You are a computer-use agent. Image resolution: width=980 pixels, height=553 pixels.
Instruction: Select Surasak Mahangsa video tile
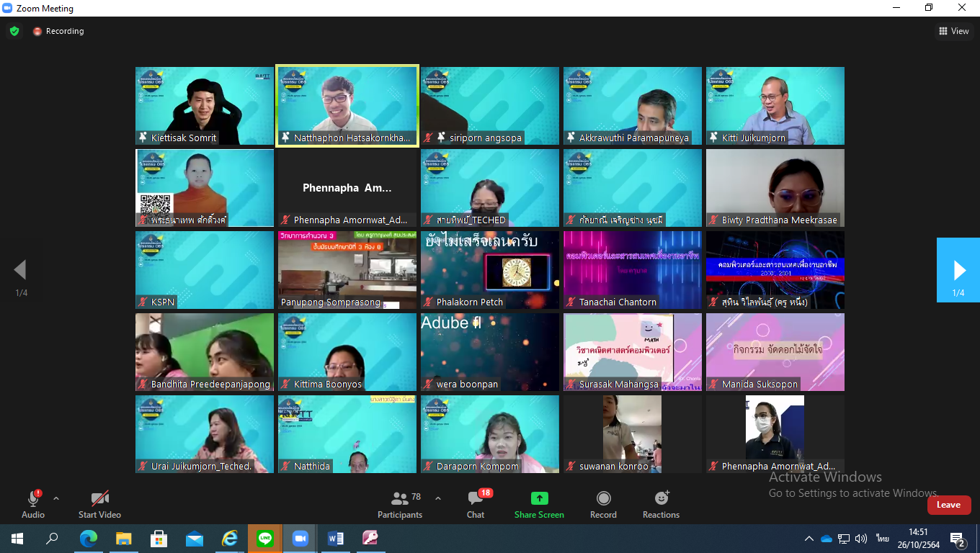tap(633, 352)
